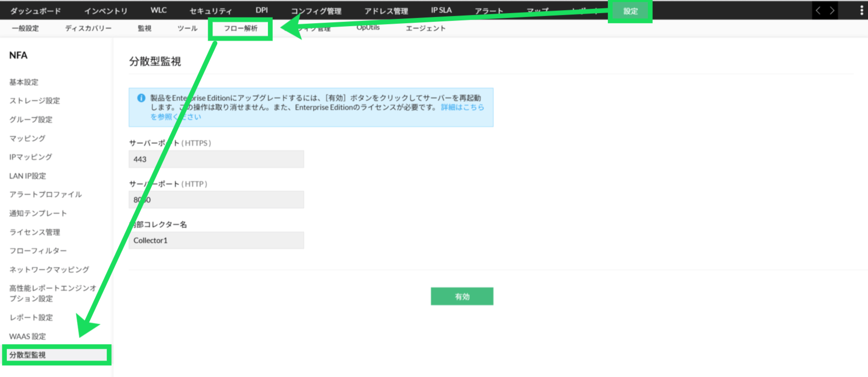Viewport: 868px width, 377px height.
Task: Open ストレージ設定 in the sidebar
Action: 35,101
